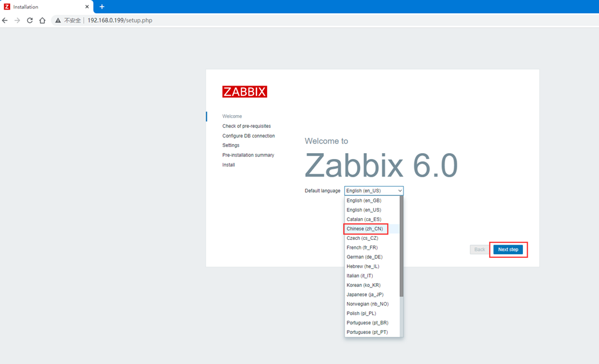Choose Japanese (ja_JP) from language list

tap(372, 295)
